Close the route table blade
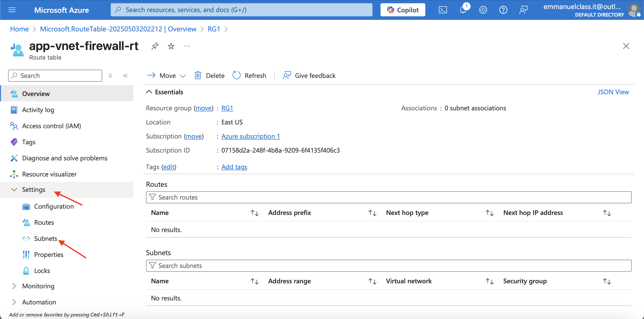The height and width of the screenshot is (319, 644). pyautogui.click(x=626, y=46)
